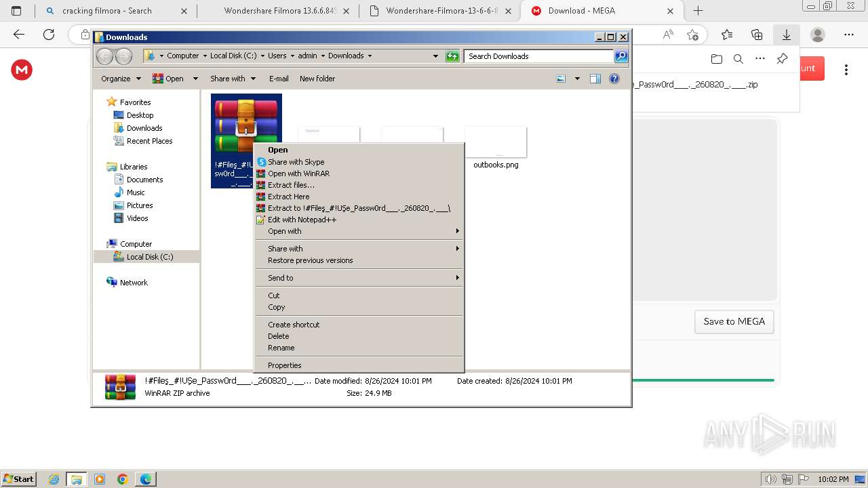Viewport: 868px width, 488px height.
Task: Select Recent Places in navigation pane
Action: 149,141
